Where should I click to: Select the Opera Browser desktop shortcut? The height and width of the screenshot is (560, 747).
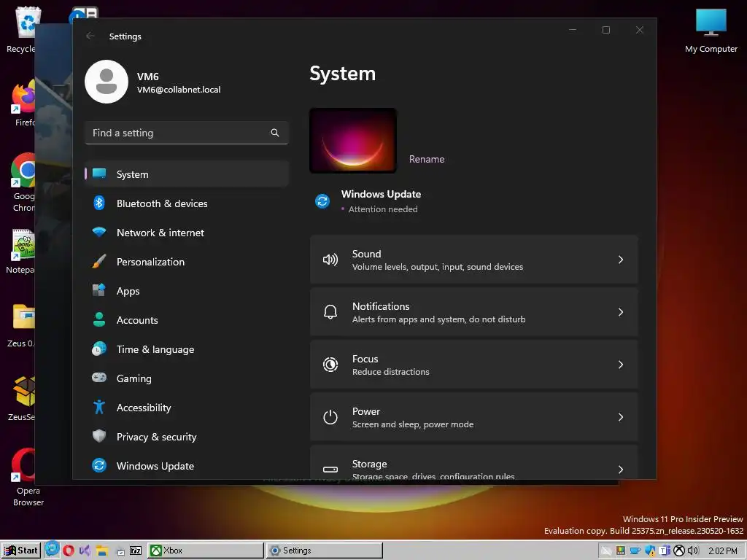tap(28, 478)
